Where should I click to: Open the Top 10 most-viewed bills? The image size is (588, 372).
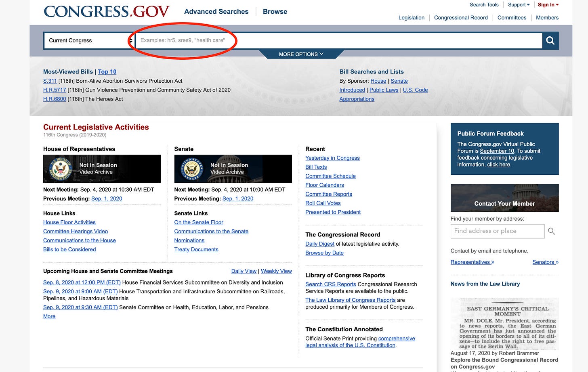coord(107,72)
